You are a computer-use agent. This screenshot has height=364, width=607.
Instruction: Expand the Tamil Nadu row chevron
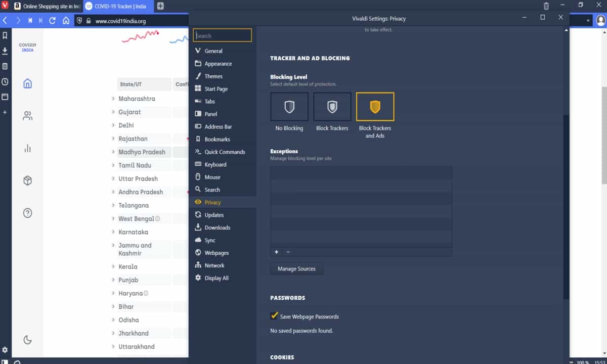tap(113, 165)
